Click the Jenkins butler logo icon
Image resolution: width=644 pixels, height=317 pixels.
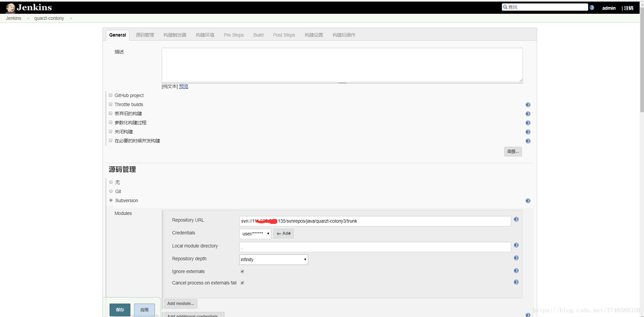10,8
